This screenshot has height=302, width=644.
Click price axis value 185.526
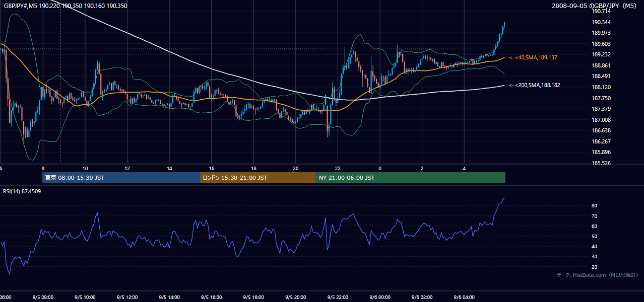[602, 163]
